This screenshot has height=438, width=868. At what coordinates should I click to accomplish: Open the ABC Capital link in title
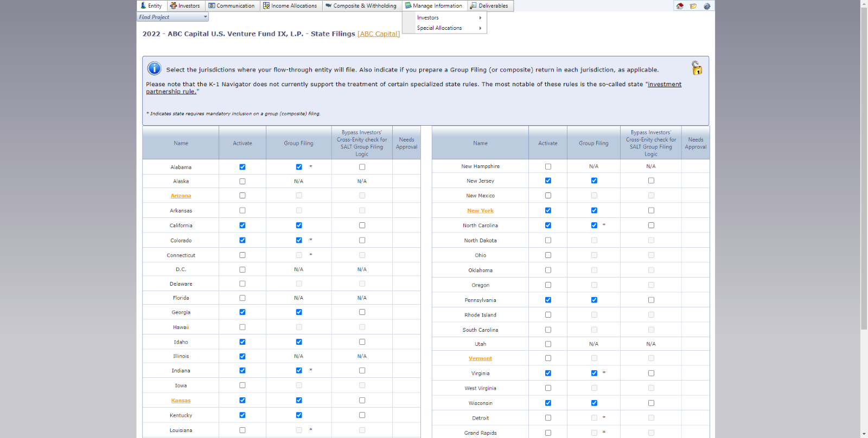point(378,34)
